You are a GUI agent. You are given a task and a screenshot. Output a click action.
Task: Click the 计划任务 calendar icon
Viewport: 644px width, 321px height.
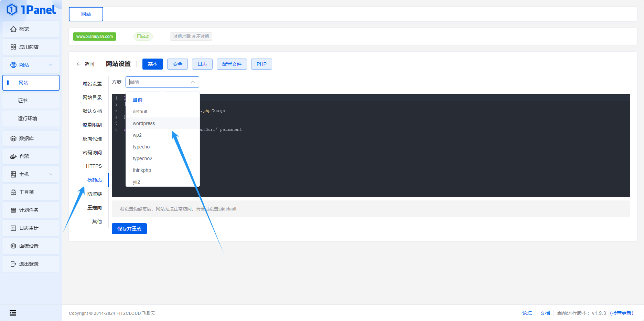[13, 210]
